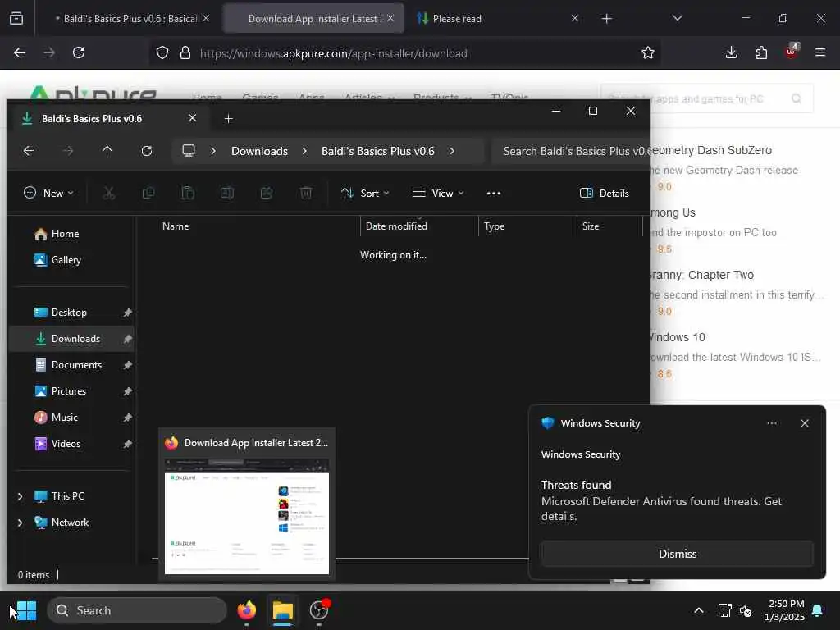The image size is (840, 630).
Task: Open Documents in Explorer sidebar
Action: 67,365
